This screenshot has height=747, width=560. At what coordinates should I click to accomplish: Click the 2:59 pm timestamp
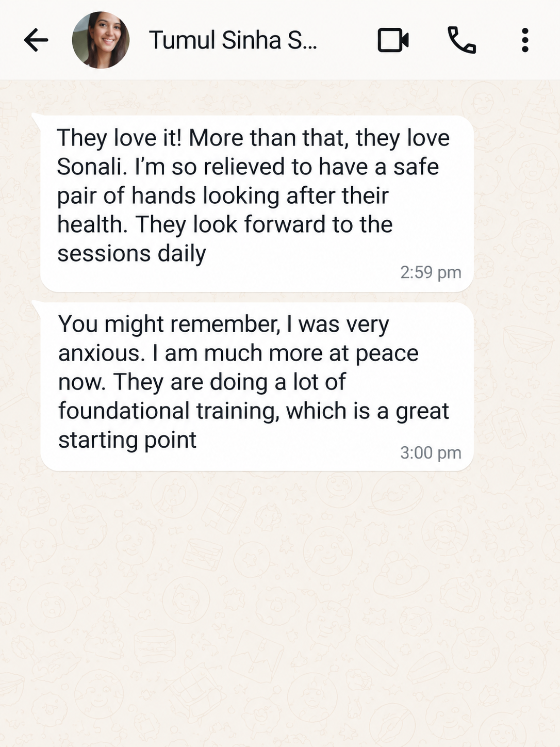pos(431,272)
